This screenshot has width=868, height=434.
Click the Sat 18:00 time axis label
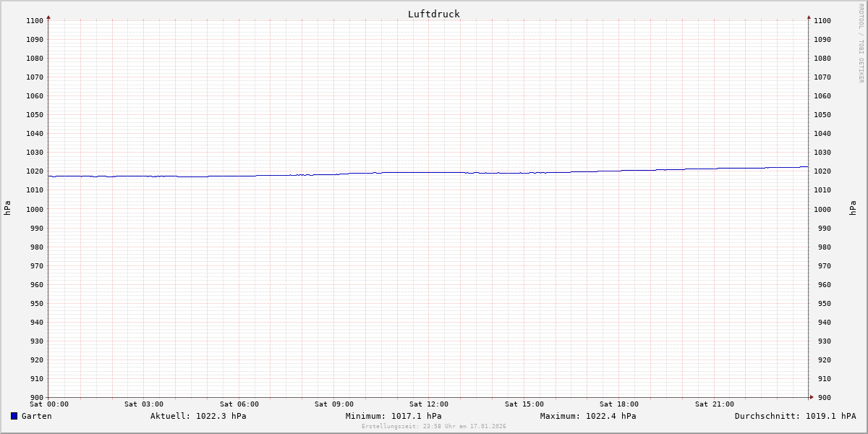(x=618, y=404)
